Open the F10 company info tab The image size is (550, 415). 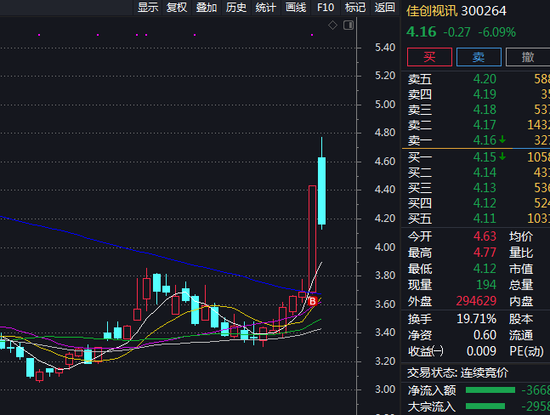point(325,7)
